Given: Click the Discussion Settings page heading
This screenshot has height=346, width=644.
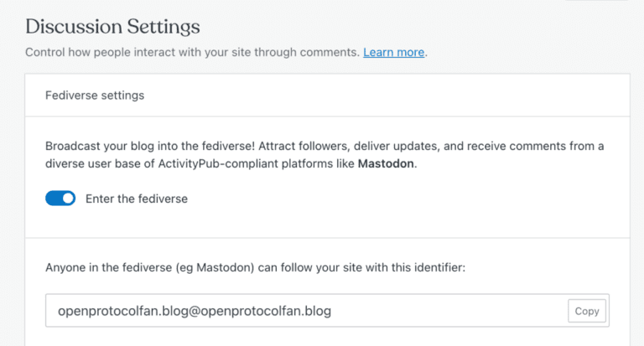Looking at the screenshot, I should 113,26.
